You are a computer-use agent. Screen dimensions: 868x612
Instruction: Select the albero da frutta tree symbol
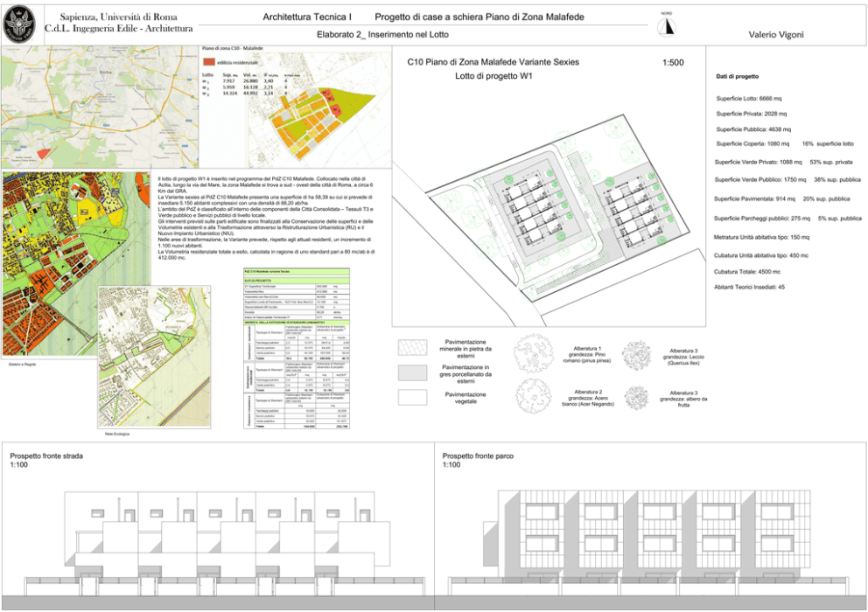[636, 398]
